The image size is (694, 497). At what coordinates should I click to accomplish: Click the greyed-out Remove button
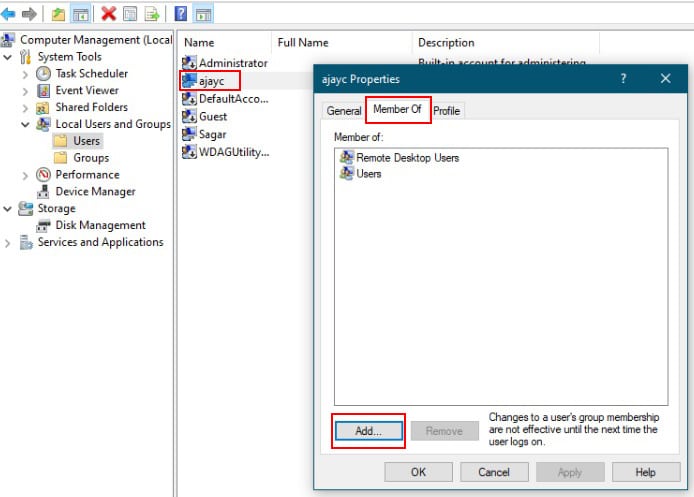444,431
